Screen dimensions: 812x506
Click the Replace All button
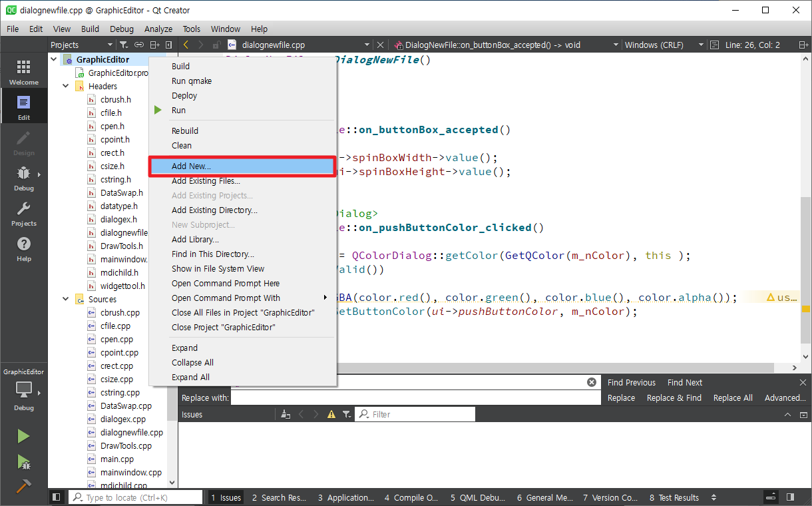[x=733, y=397]
